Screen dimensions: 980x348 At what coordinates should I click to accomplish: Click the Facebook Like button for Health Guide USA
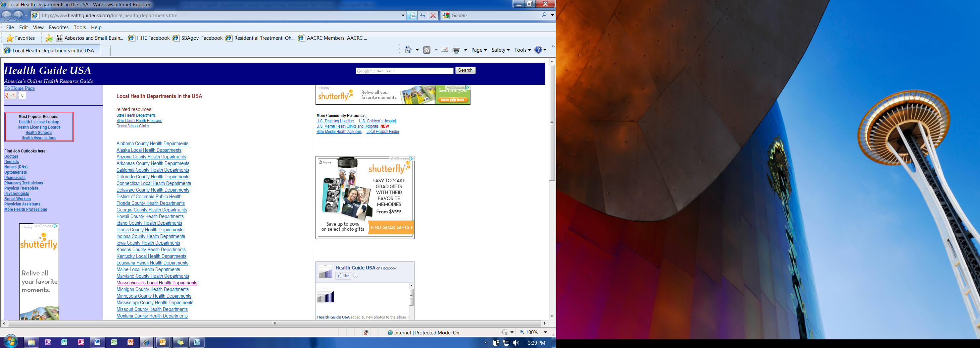coord(343,276)
